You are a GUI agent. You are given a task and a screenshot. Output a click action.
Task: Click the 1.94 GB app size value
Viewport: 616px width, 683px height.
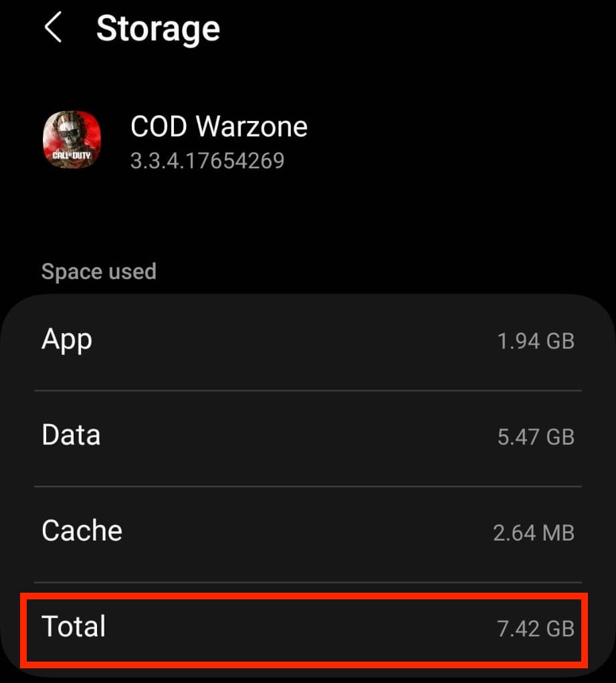(536, 341)
